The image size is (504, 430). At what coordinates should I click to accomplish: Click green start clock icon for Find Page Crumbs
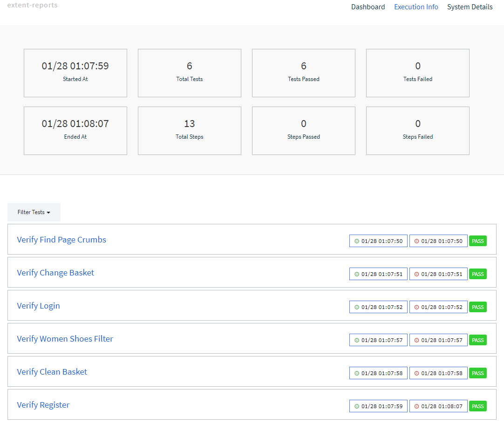357,241
